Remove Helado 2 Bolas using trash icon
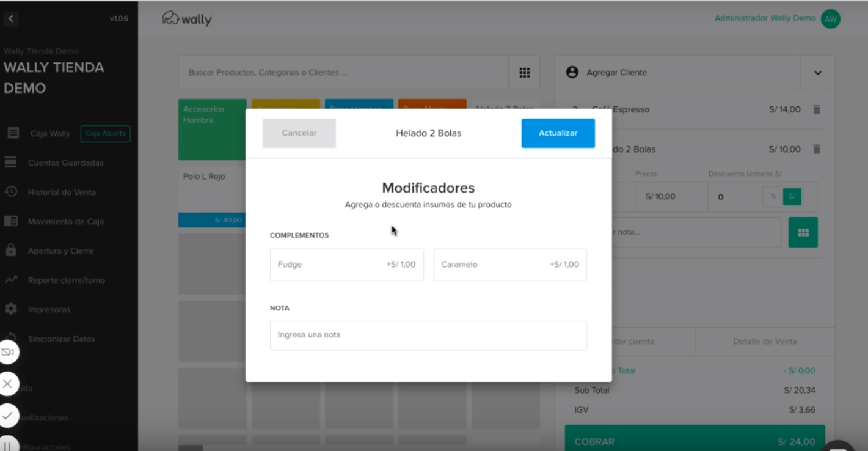 pos(816,149)
